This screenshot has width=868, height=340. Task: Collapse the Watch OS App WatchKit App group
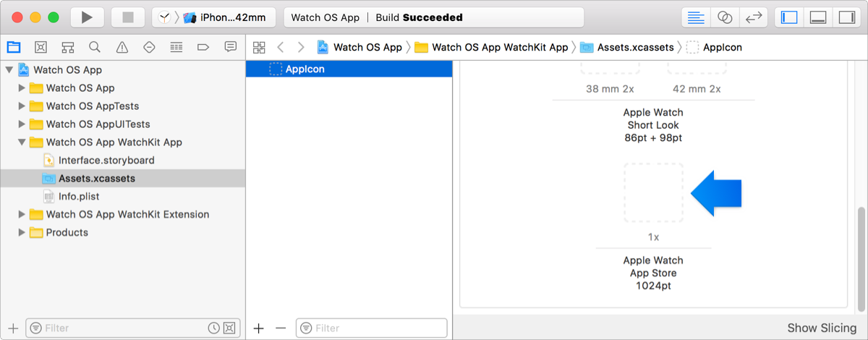pyautogui.click(x=22, y=143)
